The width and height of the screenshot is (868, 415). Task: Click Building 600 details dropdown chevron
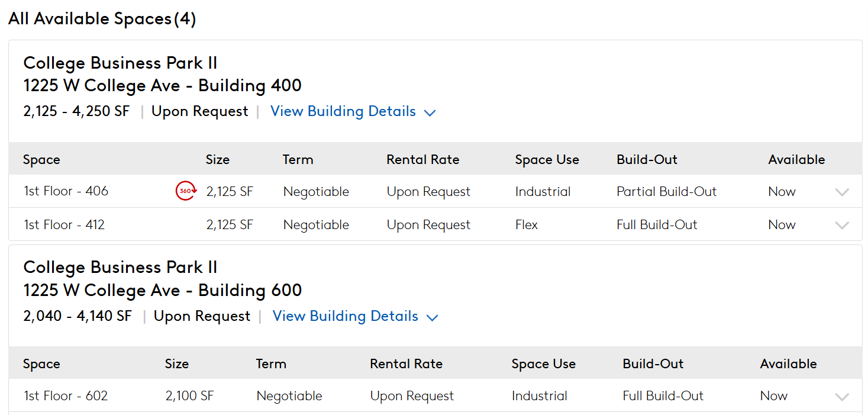click(x=433, y=317)
